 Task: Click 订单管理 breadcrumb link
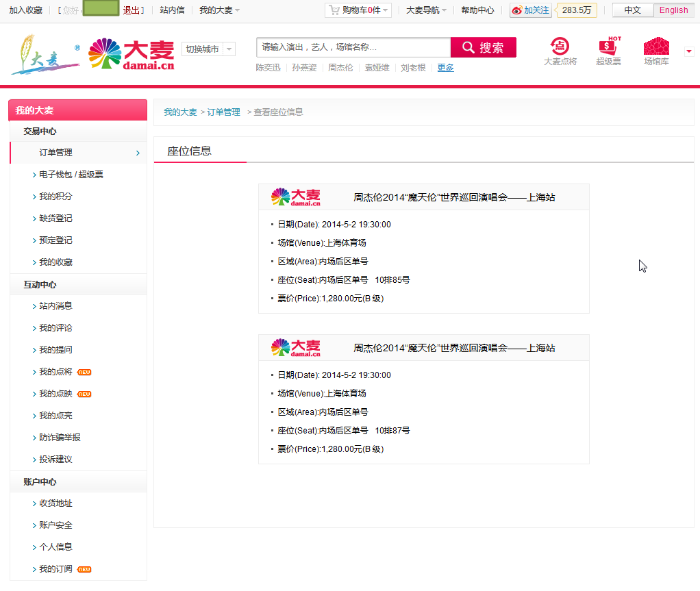click(x=224, y=112)
